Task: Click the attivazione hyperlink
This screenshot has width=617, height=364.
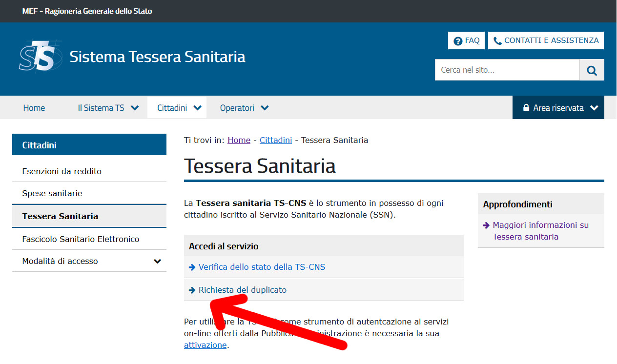Action: [x=205, y=345]
